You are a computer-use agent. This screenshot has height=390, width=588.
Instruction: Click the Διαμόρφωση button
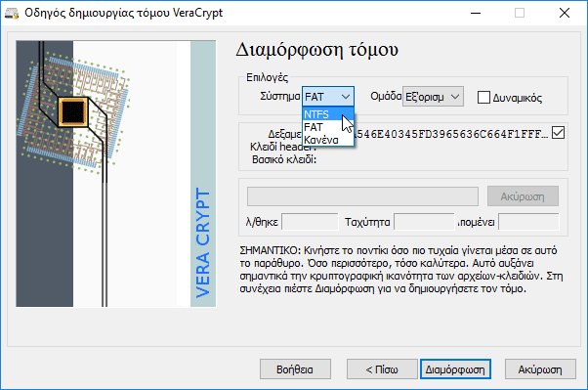point(455,369)
